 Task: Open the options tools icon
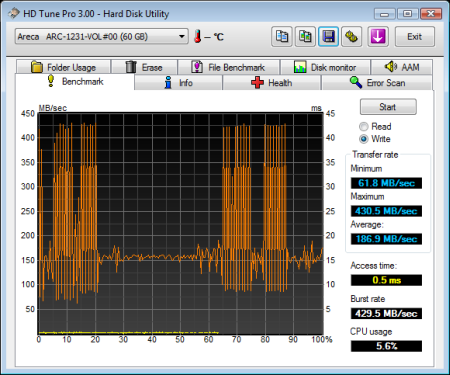point(351,37)
